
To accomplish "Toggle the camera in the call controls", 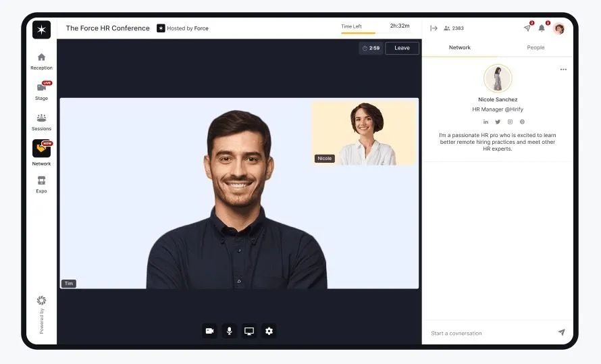I will (209, 331).
